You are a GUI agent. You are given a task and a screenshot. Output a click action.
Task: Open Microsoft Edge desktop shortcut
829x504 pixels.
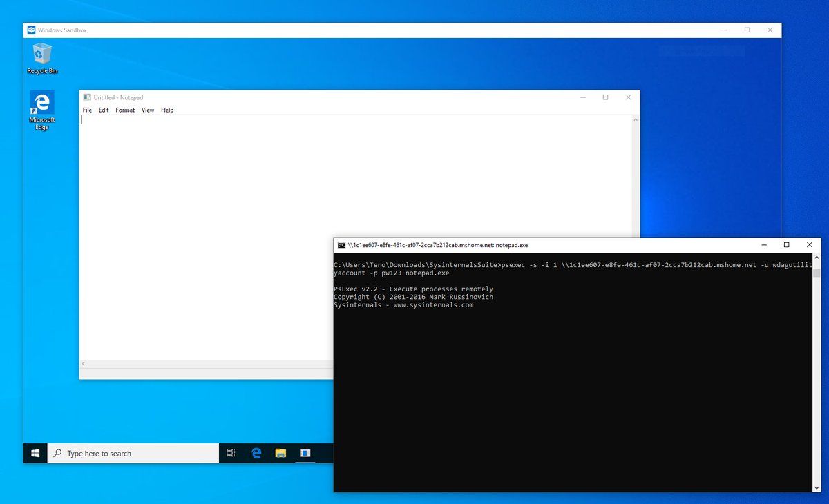42,110
